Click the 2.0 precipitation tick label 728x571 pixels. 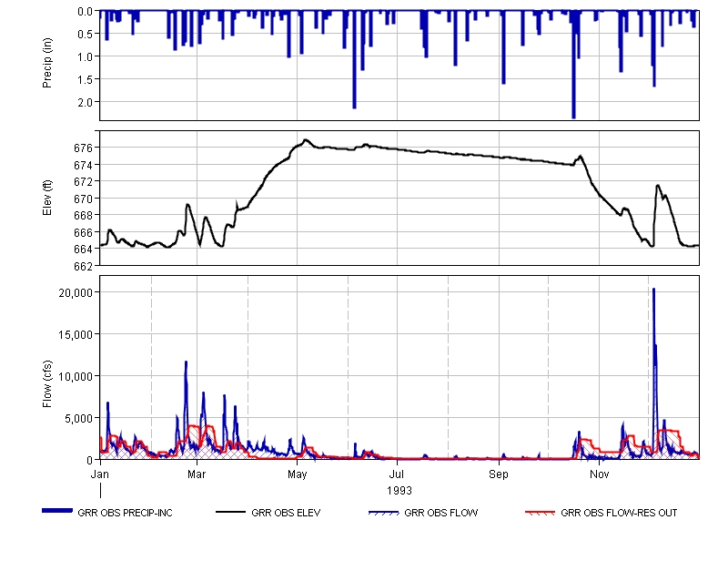(86, 102)
